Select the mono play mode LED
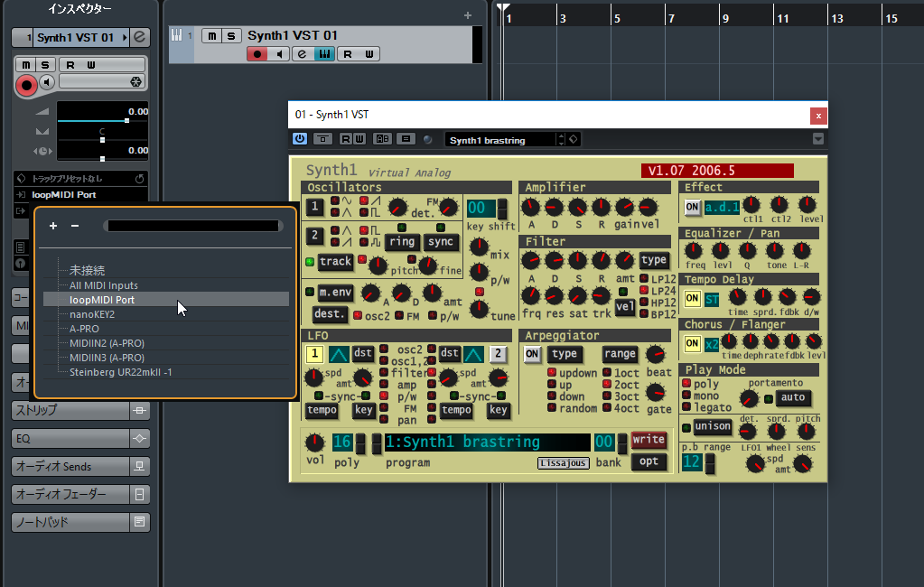Screen dimensions: 924x587 686,395
